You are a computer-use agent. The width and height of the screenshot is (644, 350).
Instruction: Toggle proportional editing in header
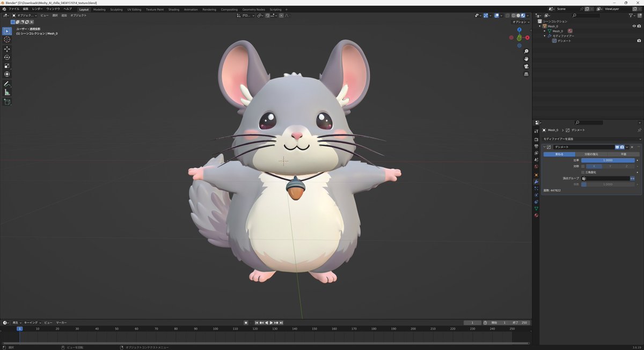point(281,16)
